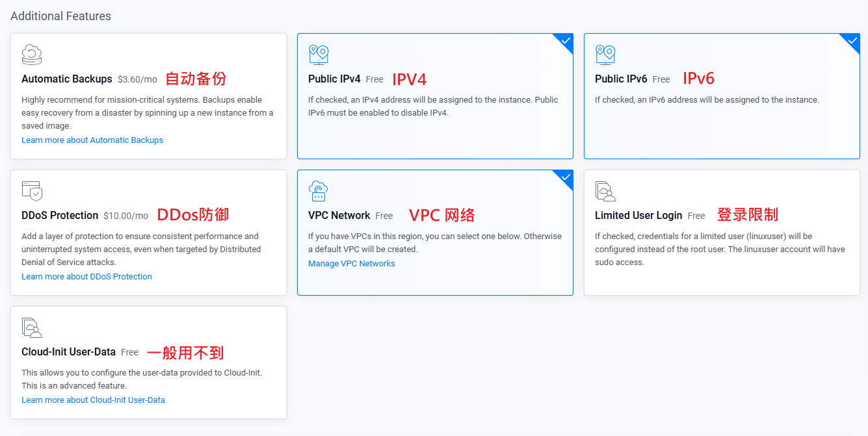Enable the Automatic Backups feature title
The width and height of the screenshot is (868, 436).
click(67, 79)
